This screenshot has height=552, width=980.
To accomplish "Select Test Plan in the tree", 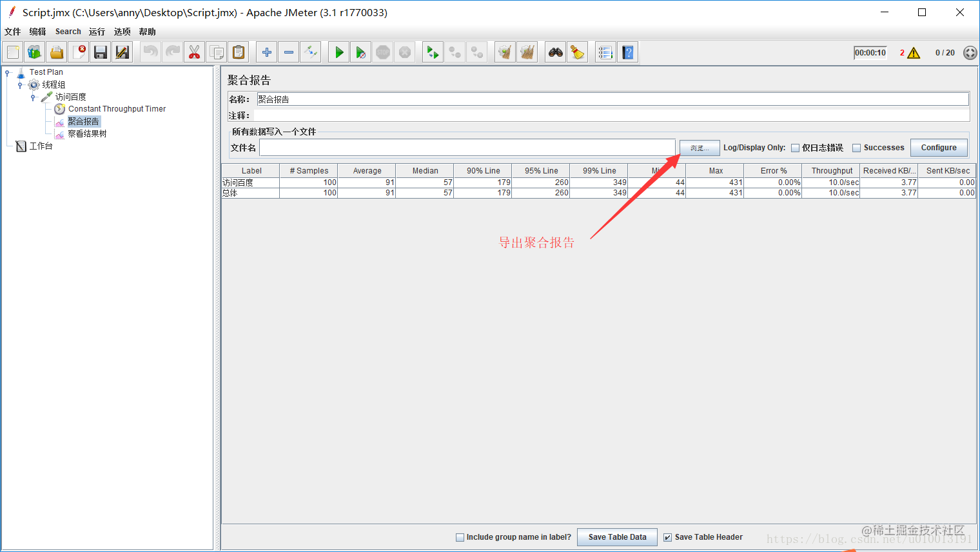I will click(x=46, y=72).
